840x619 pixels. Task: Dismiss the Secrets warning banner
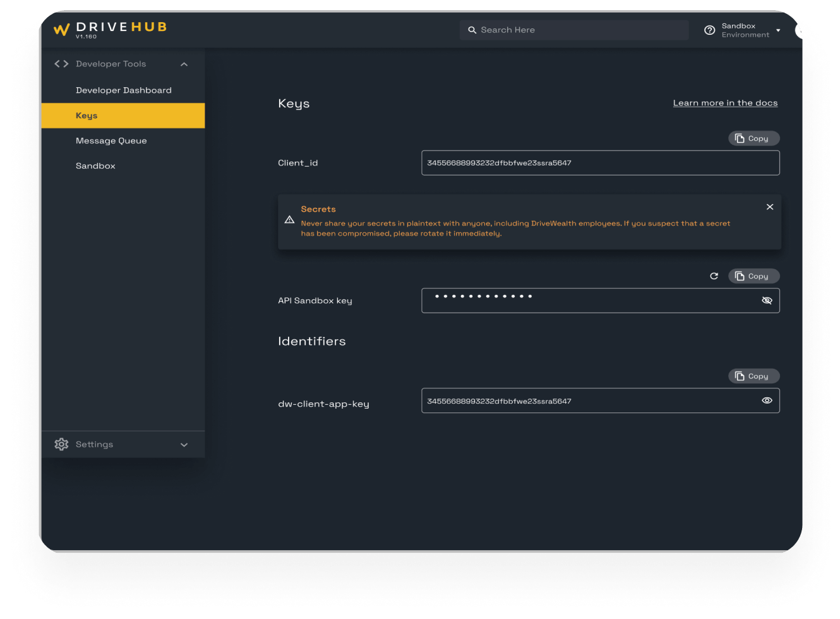click(x=770, y=207)
